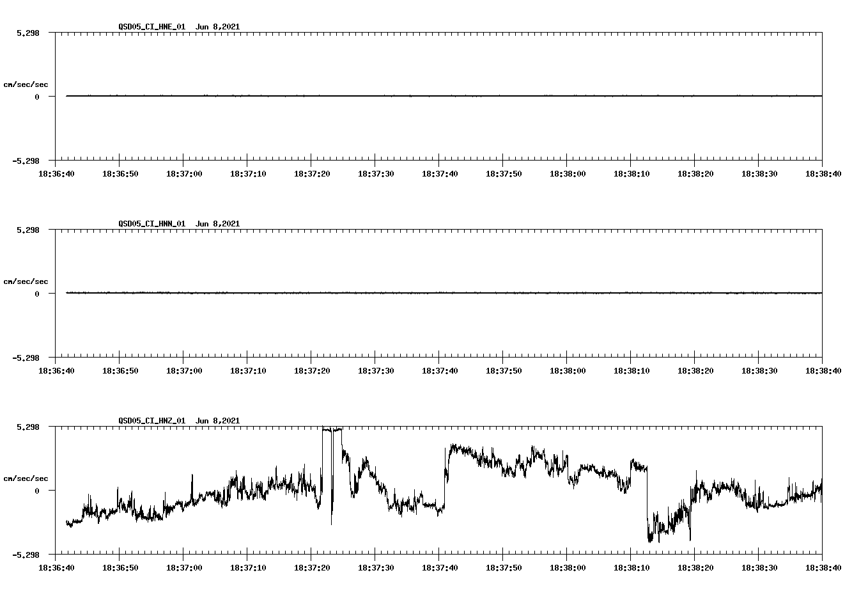Click the 18:38:10 time label under HNN plot

coord(632,370)
